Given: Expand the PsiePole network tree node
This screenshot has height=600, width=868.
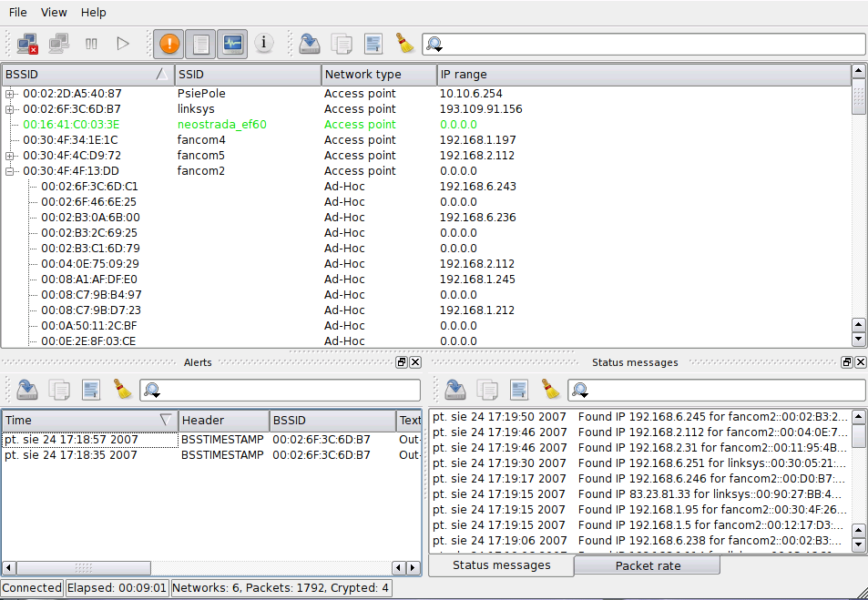Looking at the screenshot, I should tap(9, 94).
